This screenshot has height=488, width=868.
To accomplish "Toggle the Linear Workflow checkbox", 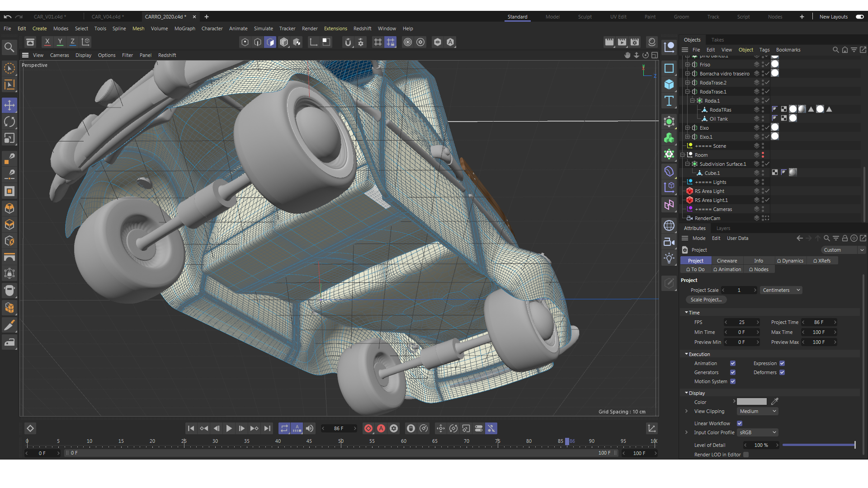I will (x=740, y=423).
